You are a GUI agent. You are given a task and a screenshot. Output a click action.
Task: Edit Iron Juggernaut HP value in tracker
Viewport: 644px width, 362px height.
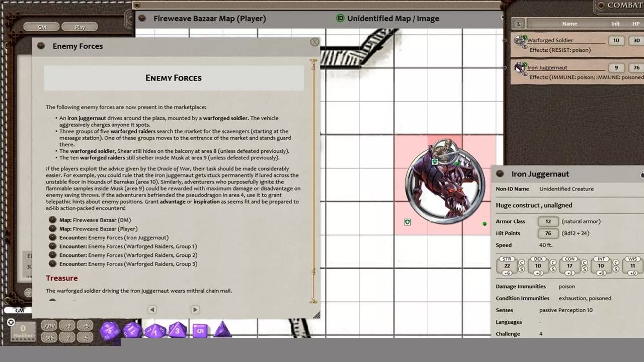coord(636,67)
